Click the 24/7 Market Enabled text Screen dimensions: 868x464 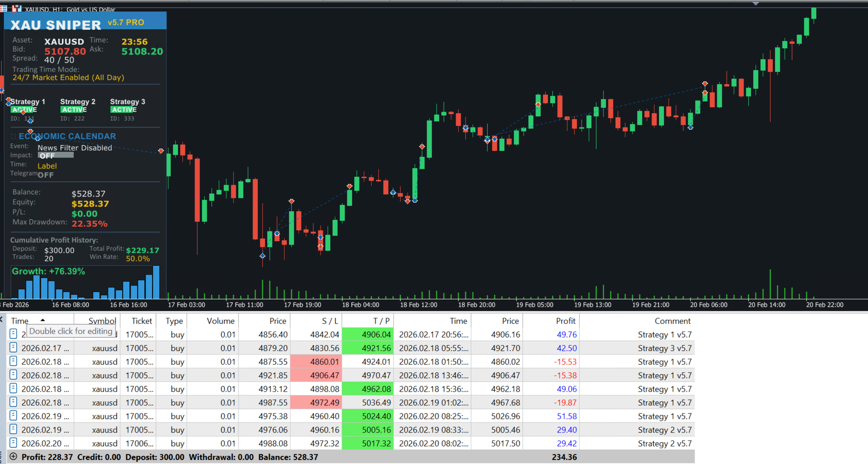click(68, 77)
